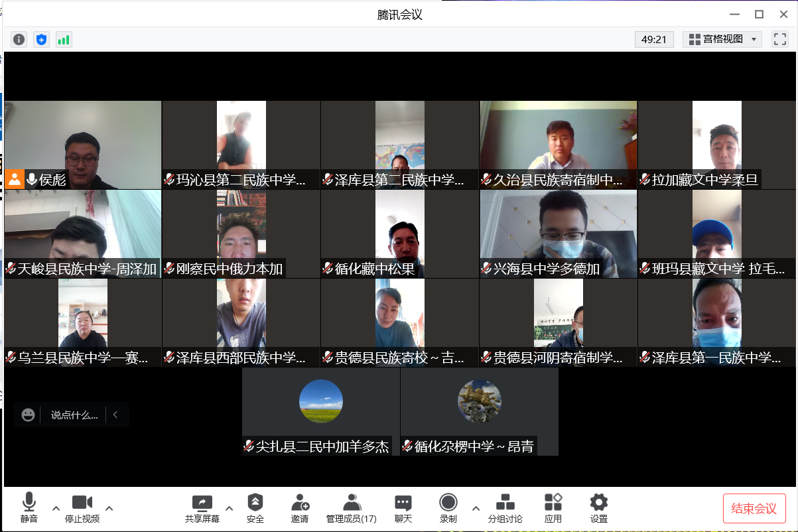Click the "说点什么..." chat input
The height and width of the screenshot is (532, 798).
coord(74,415)
